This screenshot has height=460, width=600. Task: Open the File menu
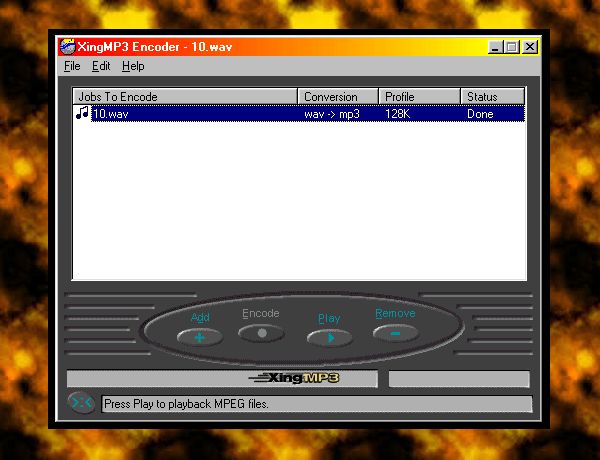(72, 66)
